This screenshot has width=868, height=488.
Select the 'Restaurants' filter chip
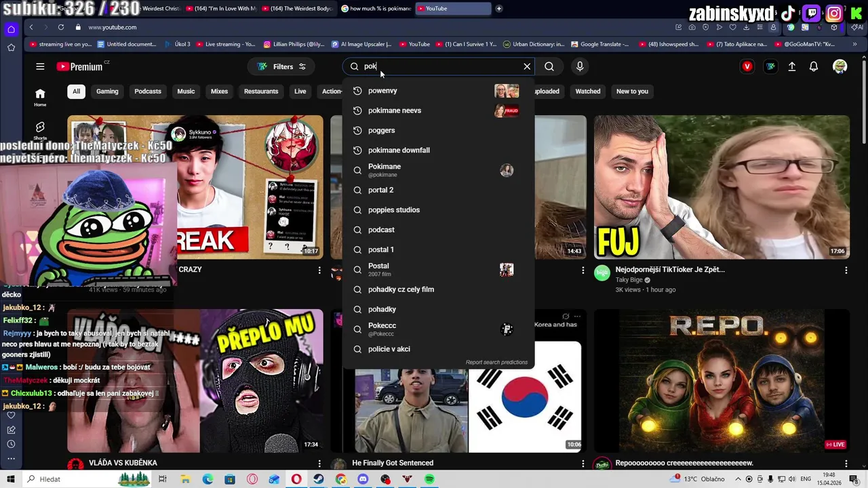(x=261, y=91)
